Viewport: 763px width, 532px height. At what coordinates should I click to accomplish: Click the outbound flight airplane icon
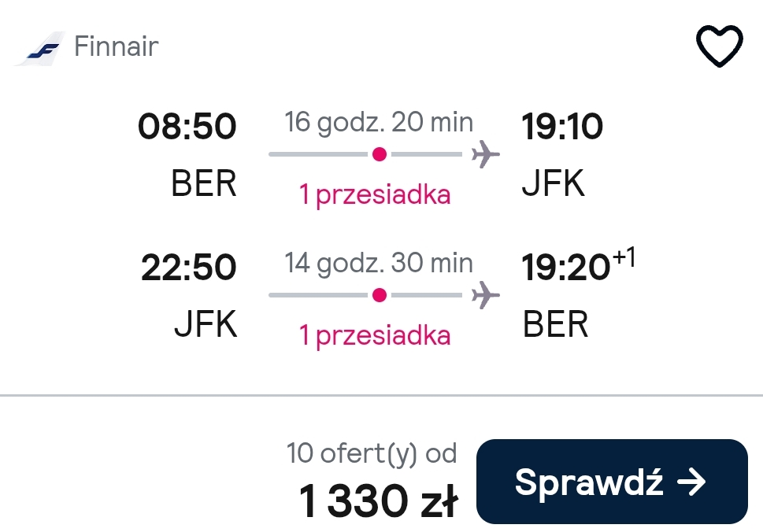coord(485,154)
